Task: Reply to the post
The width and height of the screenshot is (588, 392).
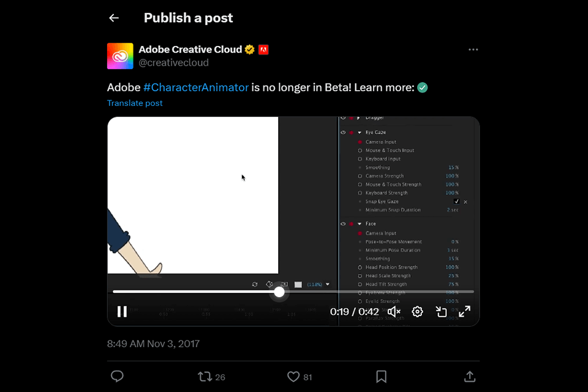Action: click(117, 377)
